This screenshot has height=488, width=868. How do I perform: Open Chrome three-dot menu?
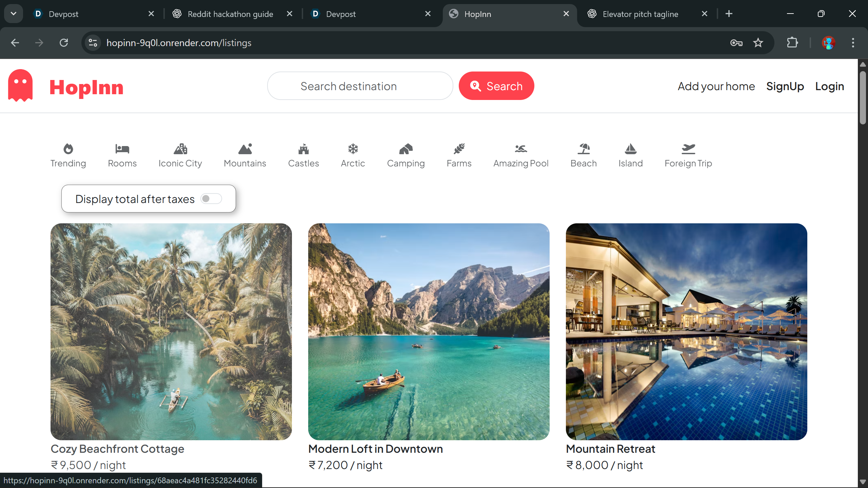point(853,43)
